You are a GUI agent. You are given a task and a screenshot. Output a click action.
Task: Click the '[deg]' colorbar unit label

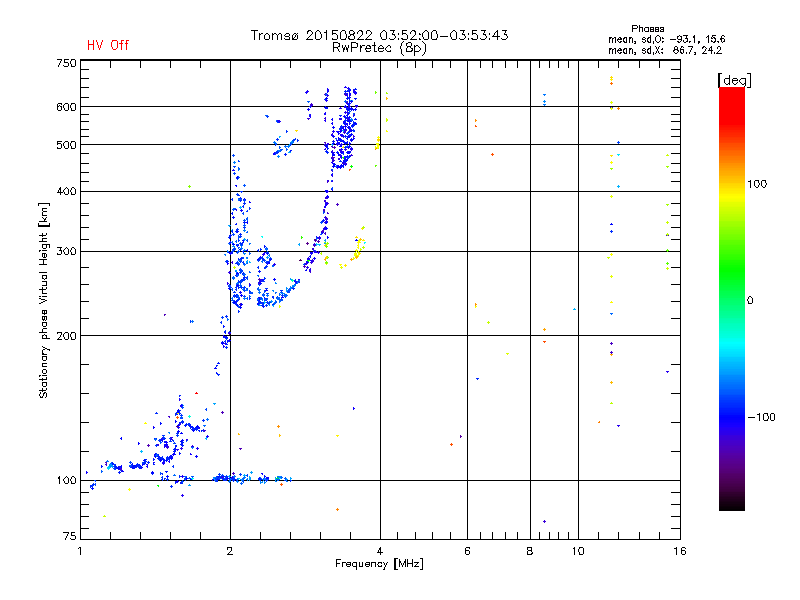[734, 80]
